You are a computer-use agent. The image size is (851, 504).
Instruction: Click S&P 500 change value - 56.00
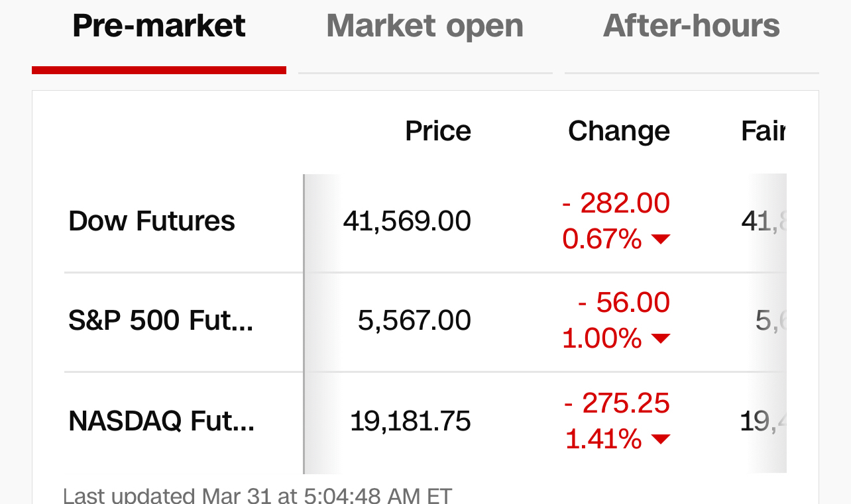click(624, 303)
